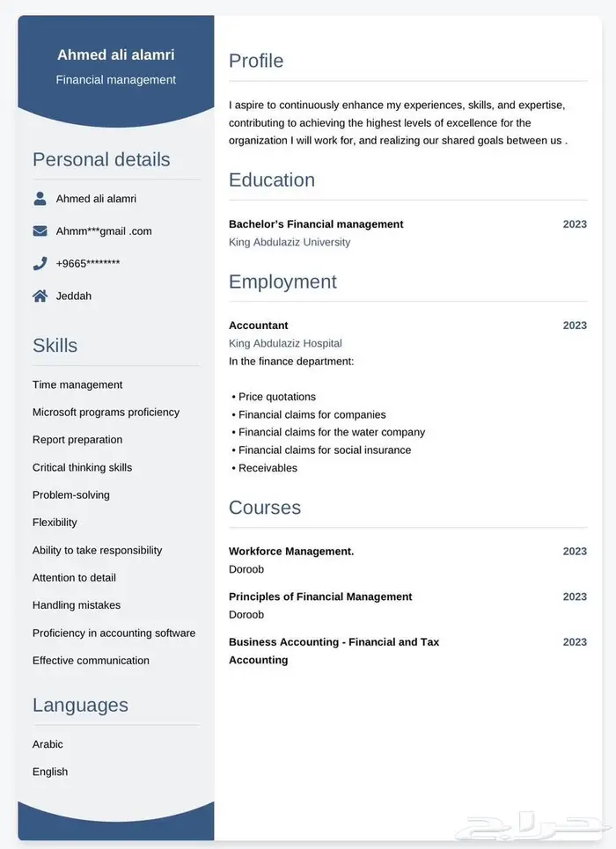Click the masked phone number +9665
The height and width of the screenshot is (849, 616).
coord(88,263)
